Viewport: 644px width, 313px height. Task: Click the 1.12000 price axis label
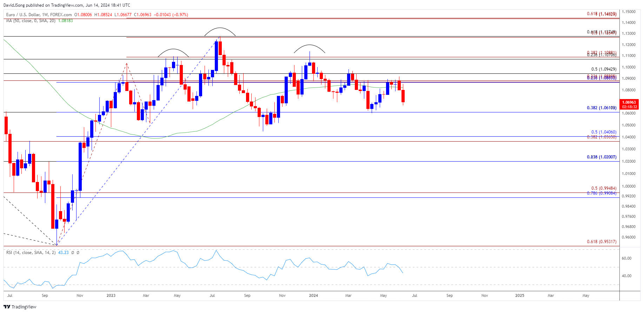pyautogui.click(x=629, y=45)
